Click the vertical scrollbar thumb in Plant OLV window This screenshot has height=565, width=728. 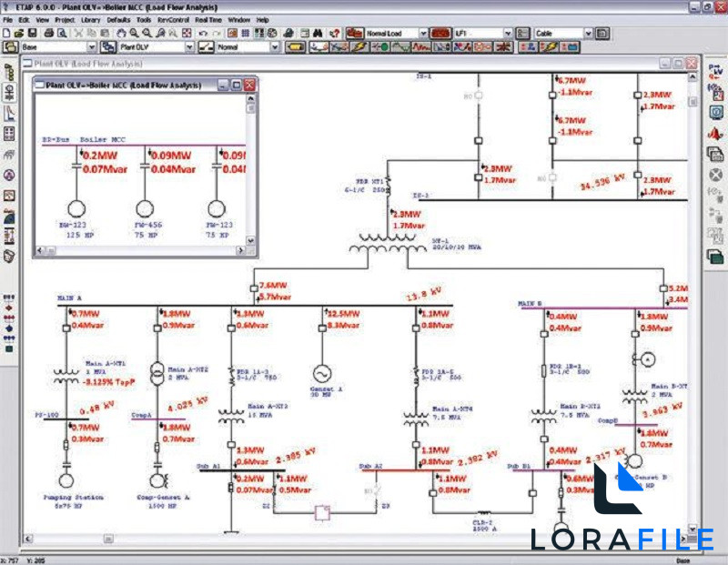point(693,101)
